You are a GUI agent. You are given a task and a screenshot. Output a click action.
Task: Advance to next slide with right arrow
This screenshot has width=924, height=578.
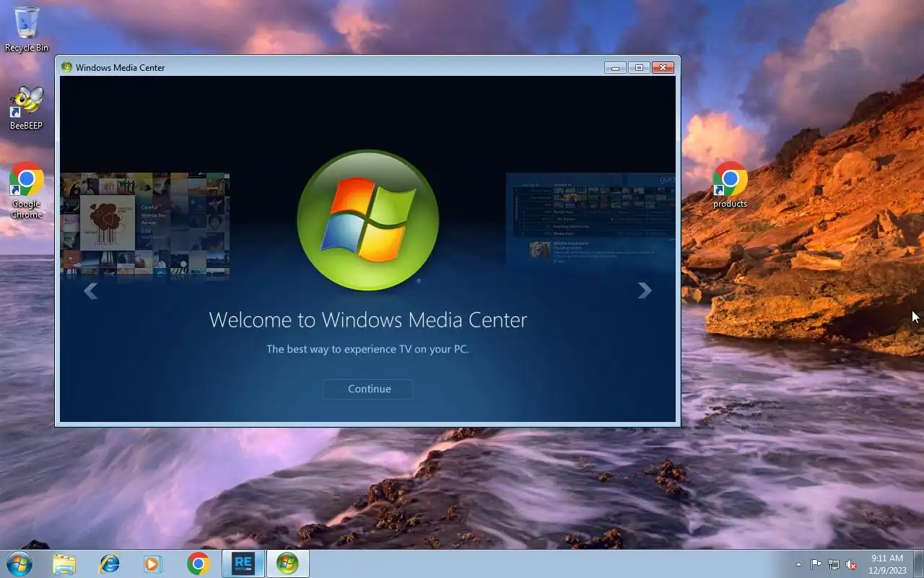(x=645, y=290)
